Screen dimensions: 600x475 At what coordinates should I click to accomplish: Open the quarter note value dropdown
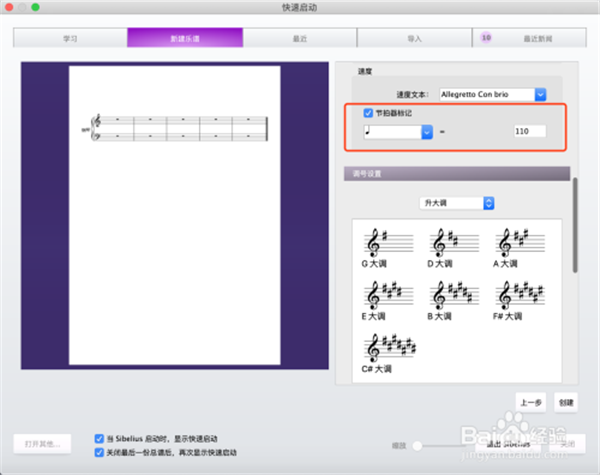point(427,131)
